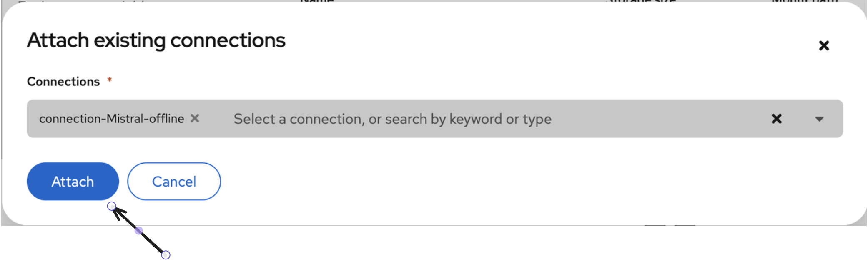
Task: Select the arrow's handle nearest Attach button
Action: (x=111, y=206)
